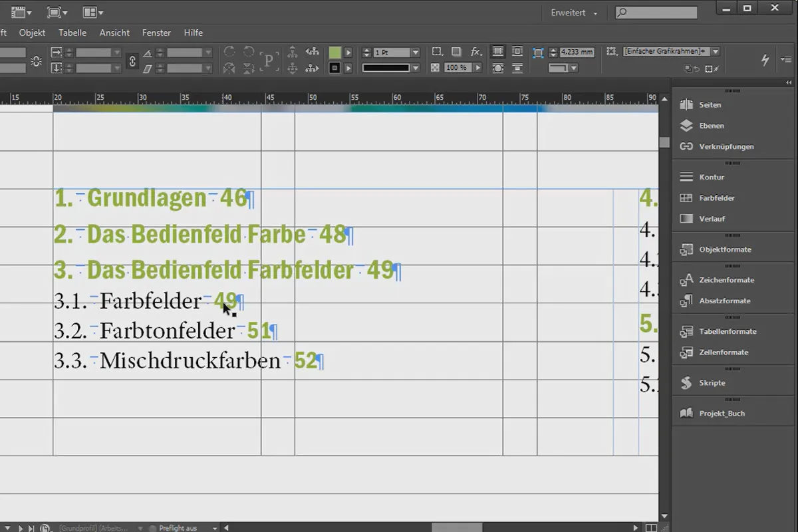798x532 pixels.
Task: Open control panel flyout menu
Action: [786, 59]
